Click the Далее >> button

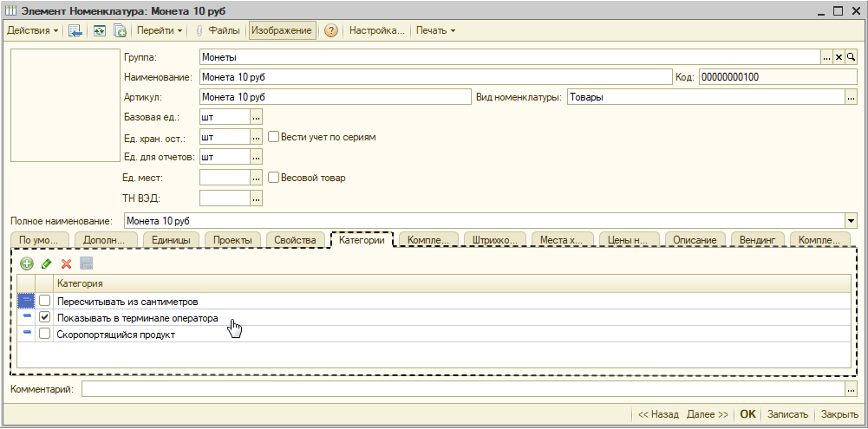pyautogui.click(x=707, y=414)
